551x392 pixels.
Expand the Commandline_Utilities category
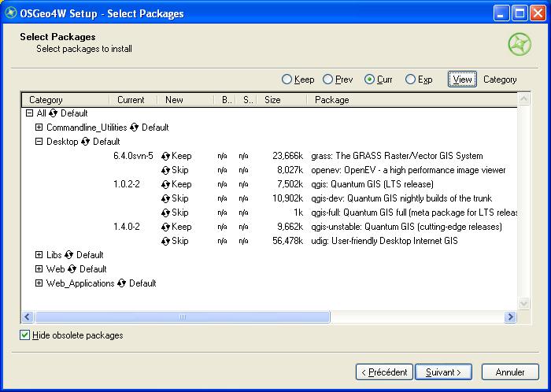(x=39, y=128)
